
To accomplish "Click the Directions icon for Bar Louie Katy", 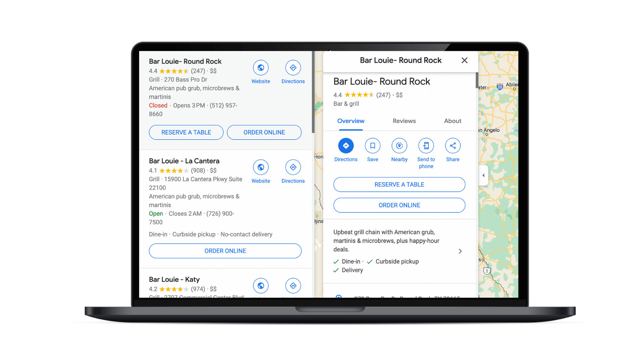I will tap(293, 286).
